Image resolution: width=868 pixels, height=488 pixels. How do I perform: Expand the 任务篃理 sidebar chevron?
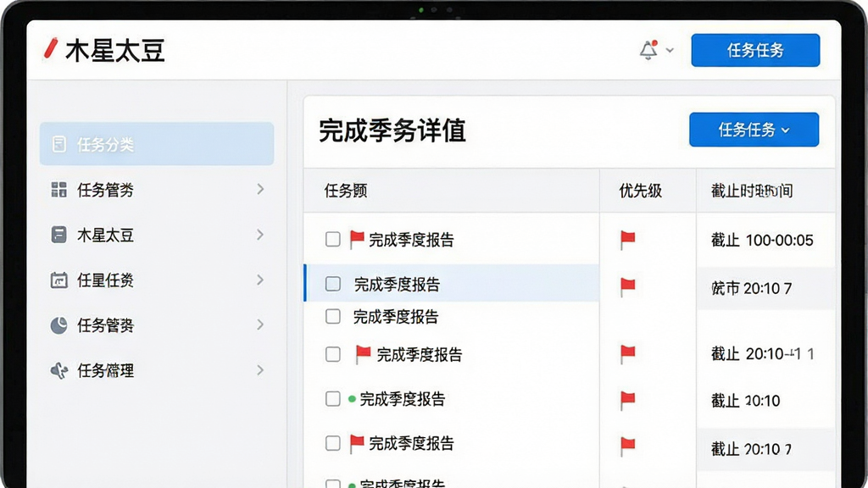click(260, 370)
